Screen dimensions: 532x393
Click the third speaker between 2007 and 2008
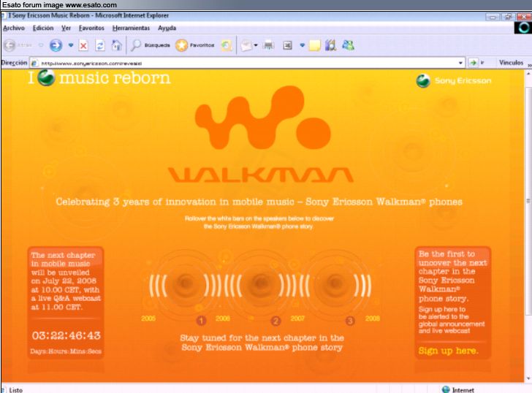[x=335, y=283]
